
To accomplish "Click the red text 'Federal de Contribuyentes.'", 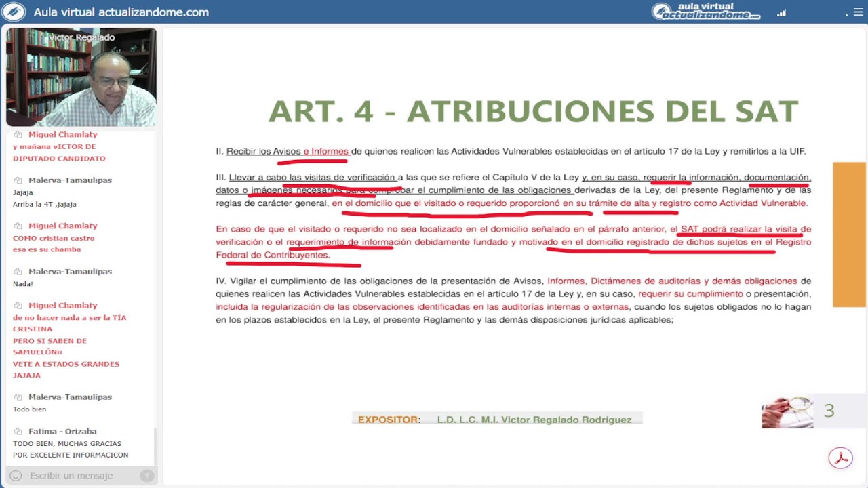I will 273,256.
